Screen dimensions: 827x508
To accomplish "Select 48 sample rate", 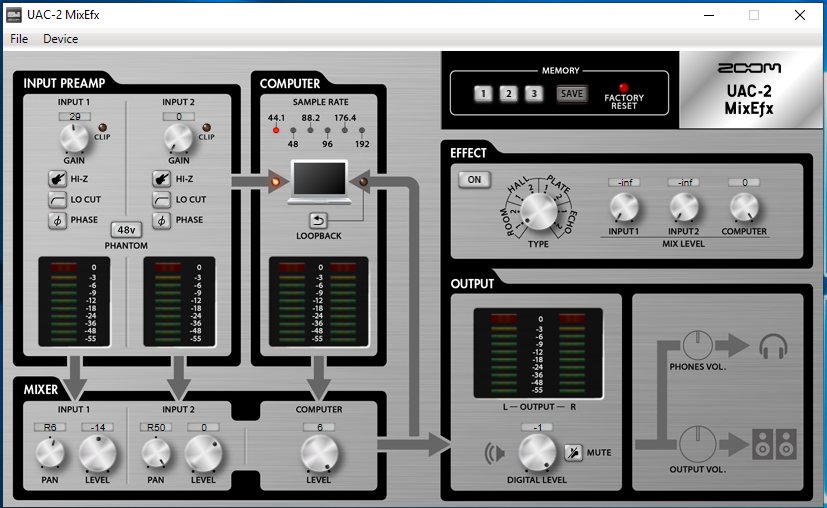I will point(293,130).
